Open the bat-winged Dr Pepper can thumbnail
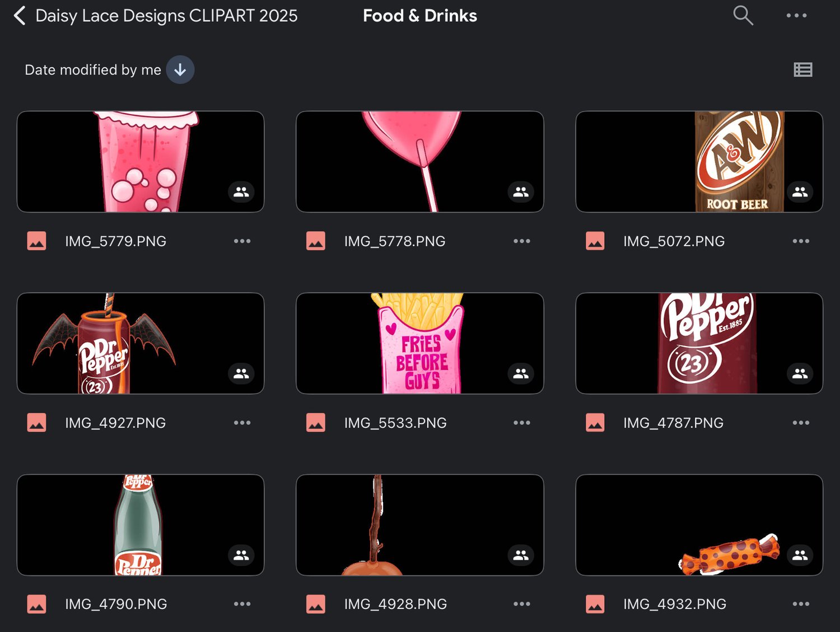Image resolution: width=840 pixels, height=632 pixels. pos(141,343)
